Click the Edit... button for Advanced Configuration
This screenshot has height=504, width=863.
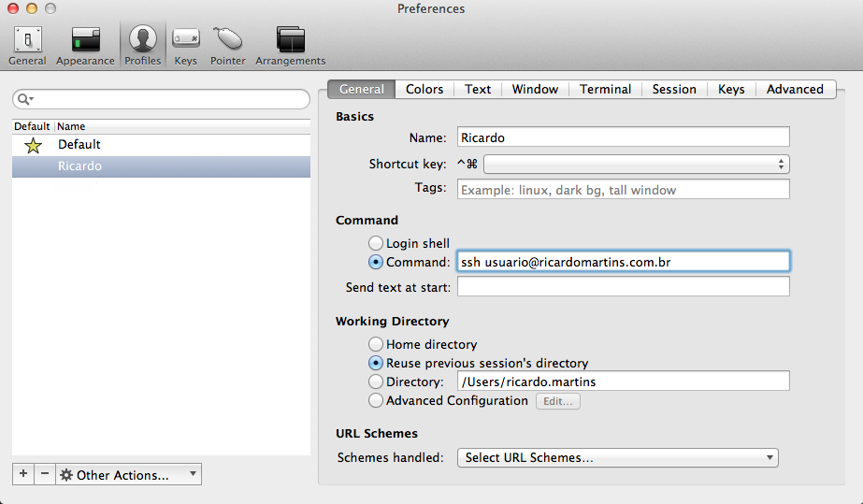[557, 401]
